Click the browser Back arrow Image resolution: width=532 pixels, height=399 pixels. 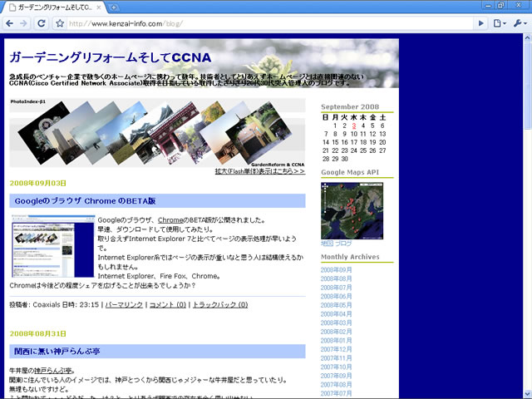pos(9,23)
